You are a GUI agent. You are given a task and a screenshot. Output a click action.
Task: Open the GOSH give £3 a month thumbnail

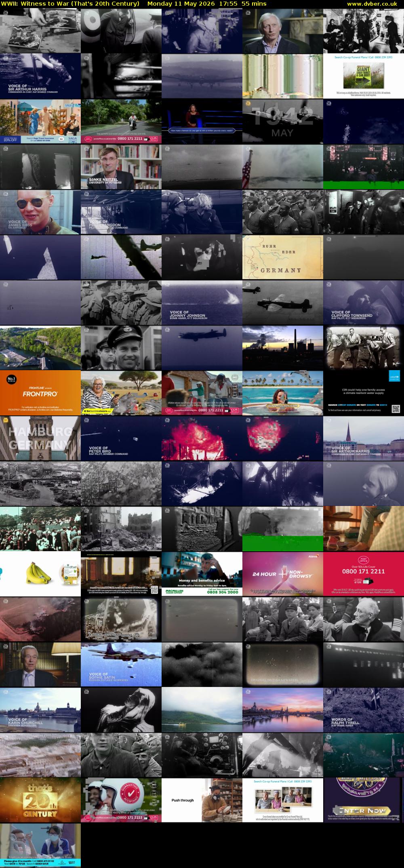point(40,845)
